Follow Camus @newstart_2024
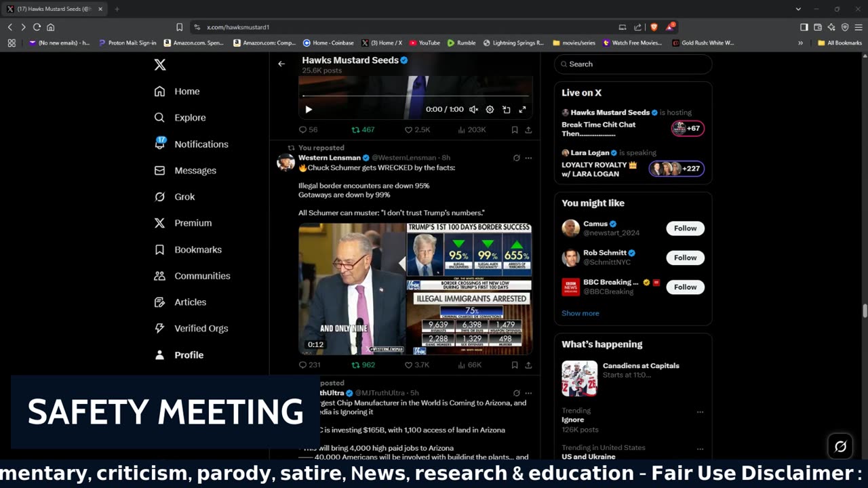Viewport: 868px width, 488px height. [685, 228]
